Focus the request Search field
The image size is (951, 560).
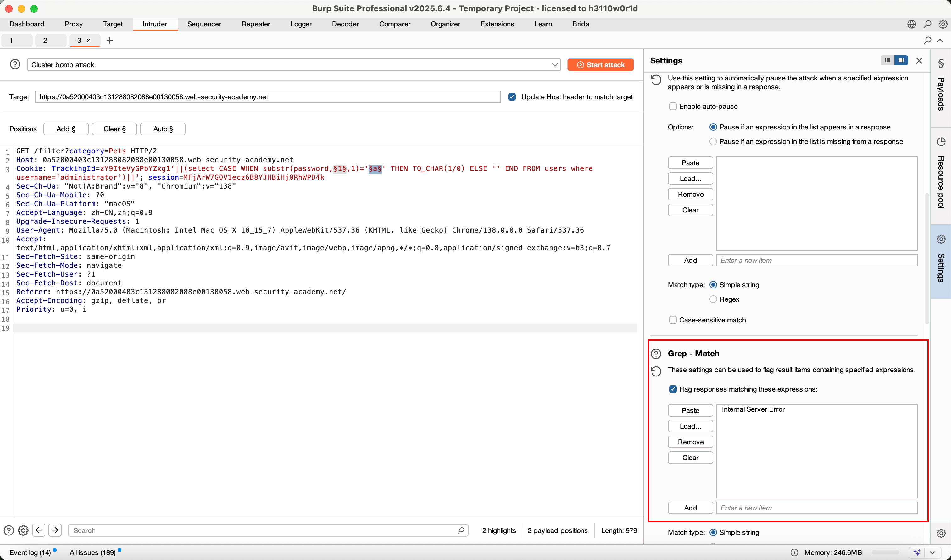point(268,530)
